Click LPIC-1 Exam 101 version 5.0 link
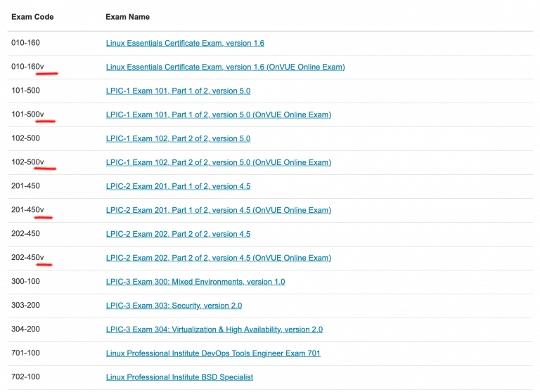This screenshot has height=392, width=540. [x=178, y=91]
